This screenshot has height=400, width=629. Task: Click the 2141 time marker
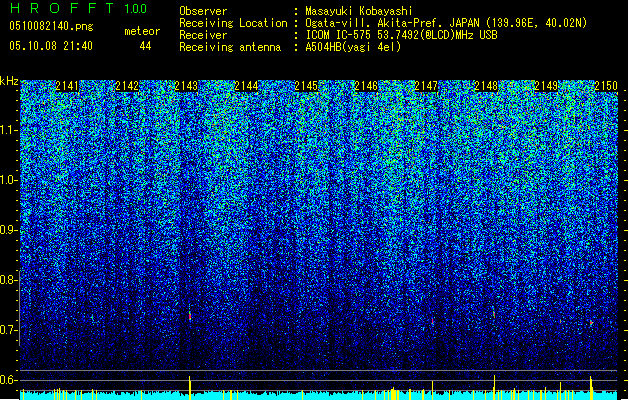click(x=67, y=86)
